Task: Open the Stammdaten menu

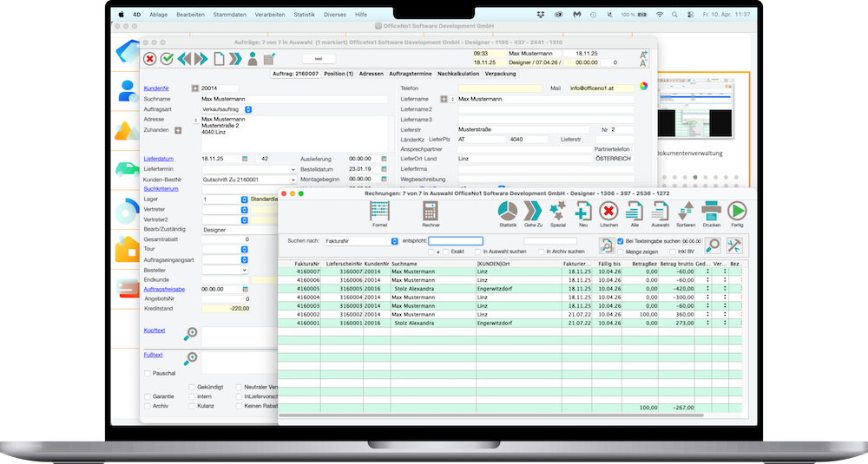Action: coord(230,15)
